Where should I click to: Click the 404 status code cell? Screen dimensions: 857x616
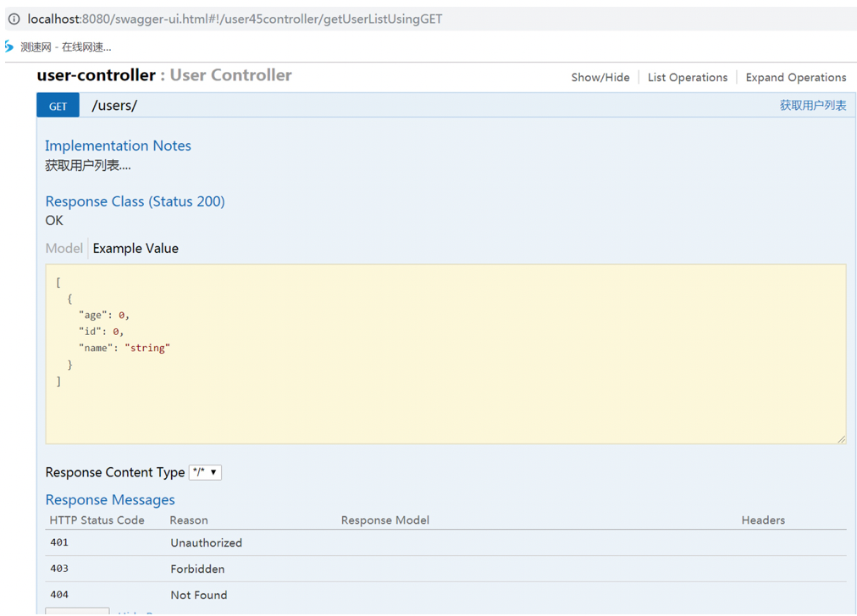point(59,595)
